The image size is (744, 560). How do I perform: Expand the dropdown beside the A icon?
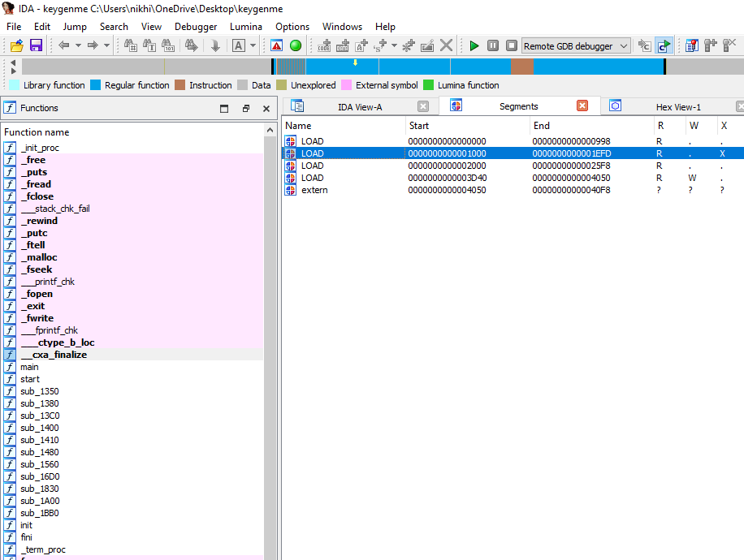tap(253, 45)
